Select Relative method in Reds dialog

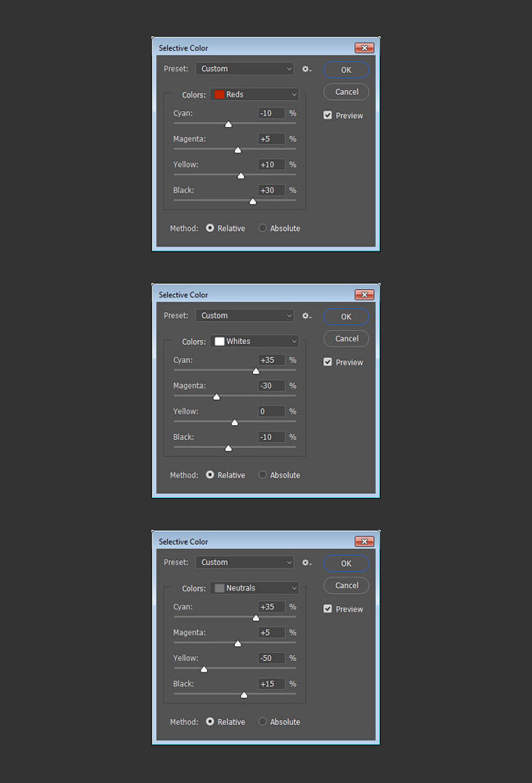[x=210, y=228]
